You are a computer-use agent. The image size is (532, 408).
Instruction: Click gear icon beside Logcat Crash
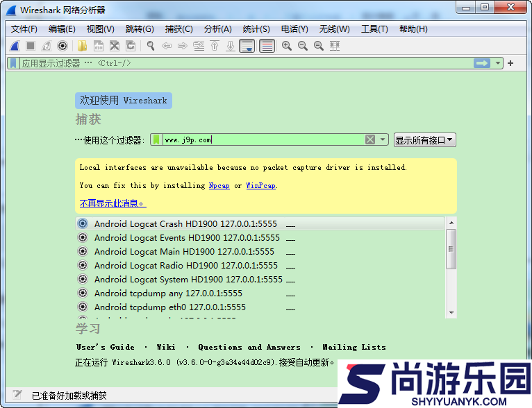[83, 223]
